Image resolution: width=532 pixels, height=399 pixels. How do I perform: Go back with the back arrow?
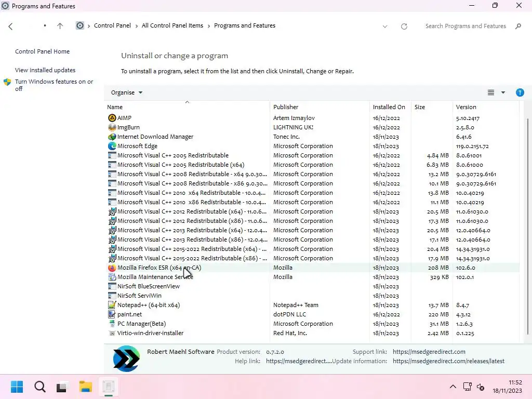click(10, 26)
